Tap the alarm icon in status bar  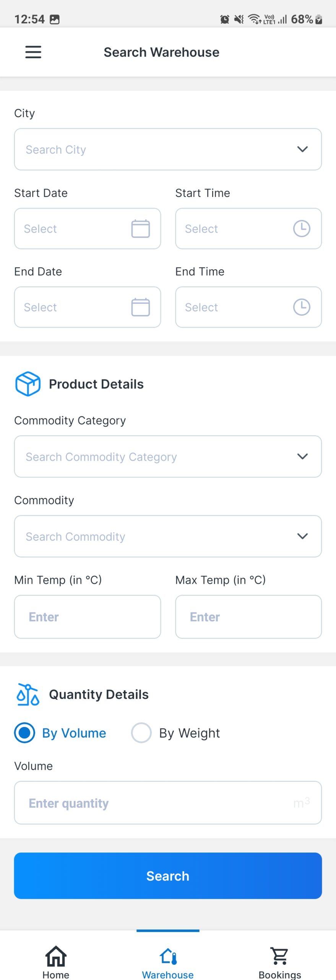tap(225, 19)
